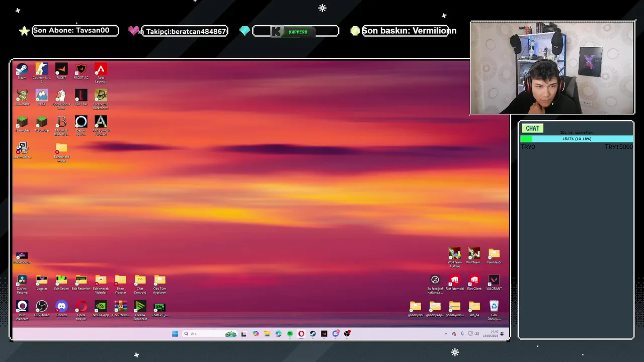Click the ChatGPT image file icon
The height and width of the screenshot is (362, 644).
[159, 309]
